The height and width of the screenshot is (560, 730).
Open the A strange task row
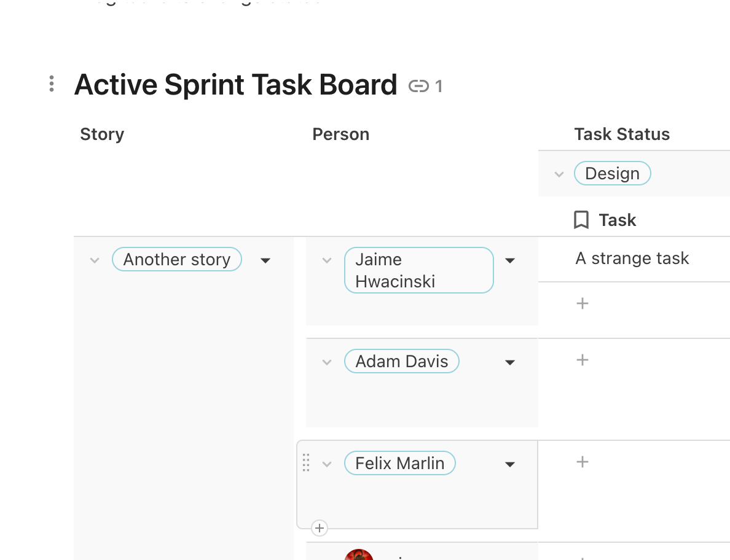coord(632,259)
